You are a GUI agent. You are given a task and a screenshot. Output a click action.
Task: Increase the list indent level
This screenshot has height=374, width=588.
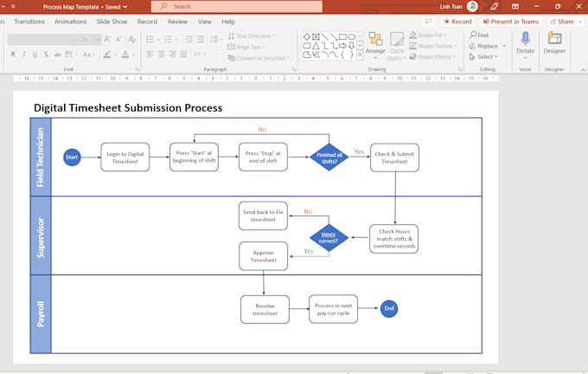[201, 39]
